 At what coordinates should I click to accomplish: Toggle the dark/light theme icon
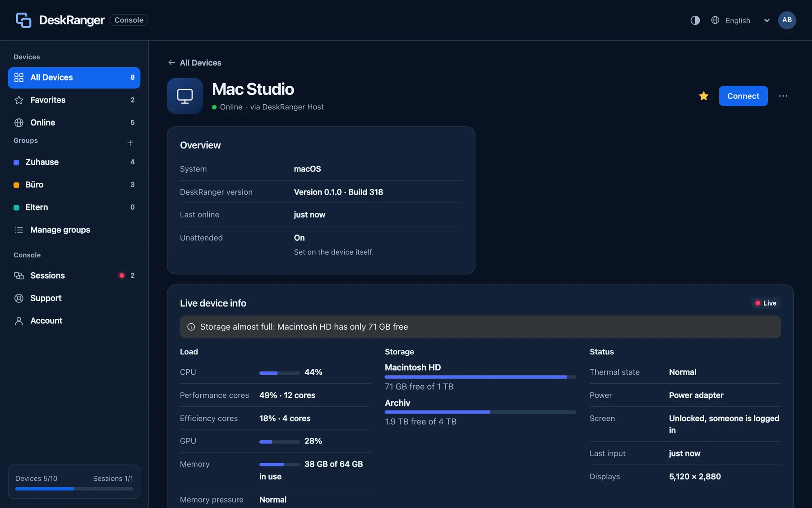click(x=695, y=20)
